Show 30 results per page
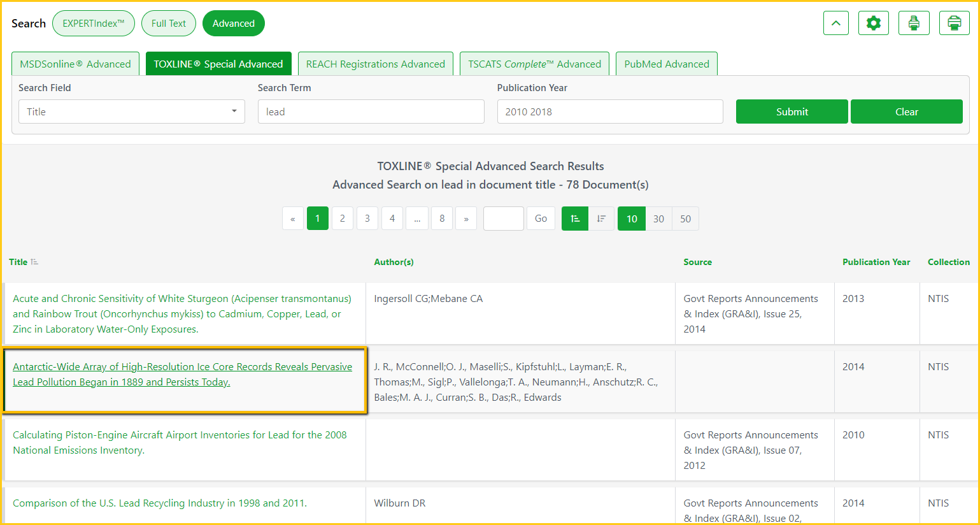Screen dimensions: 980x525 point(658,219)
